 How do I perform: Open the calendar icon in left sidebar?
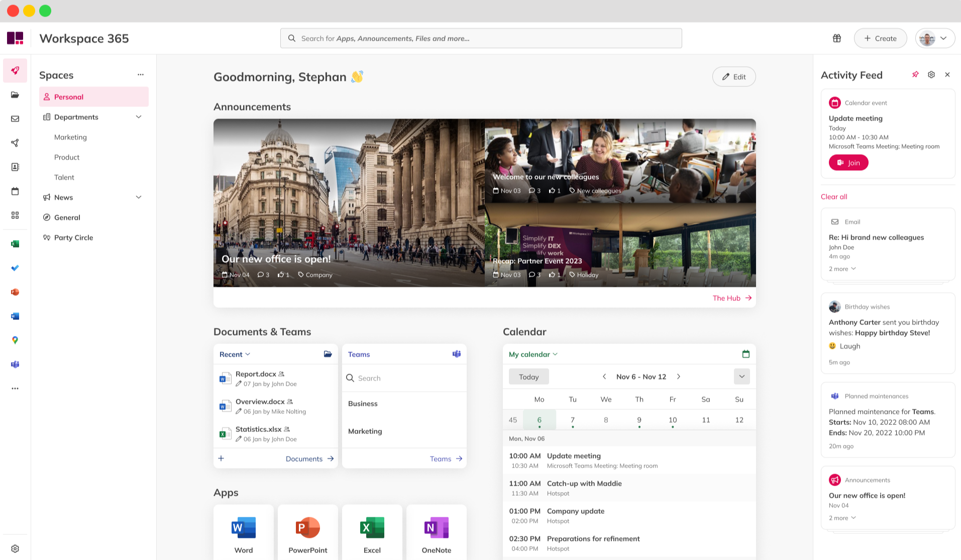pyautogui.click(x=15, y=191)
